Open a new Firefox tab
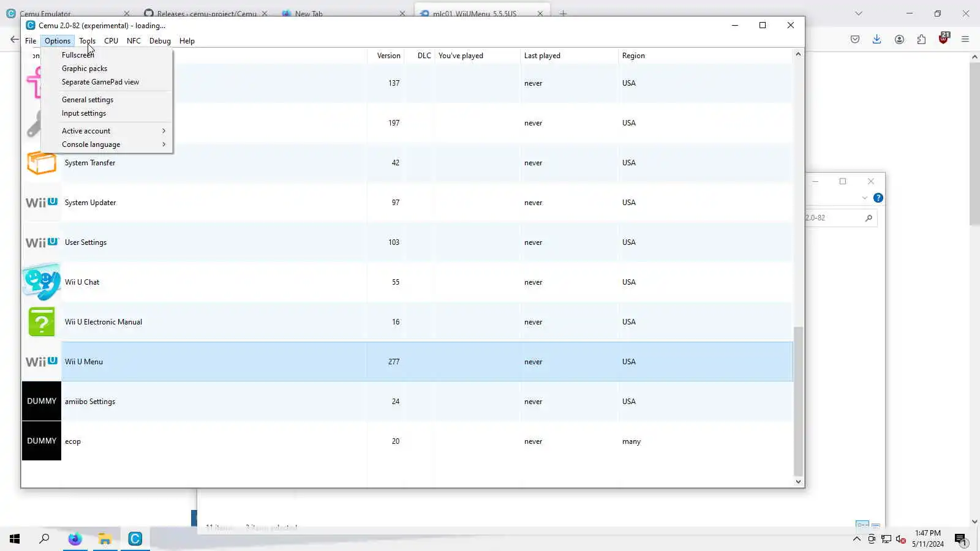This screenshot has height=551, width=980. pyautogui.click(x=563, y=13)
